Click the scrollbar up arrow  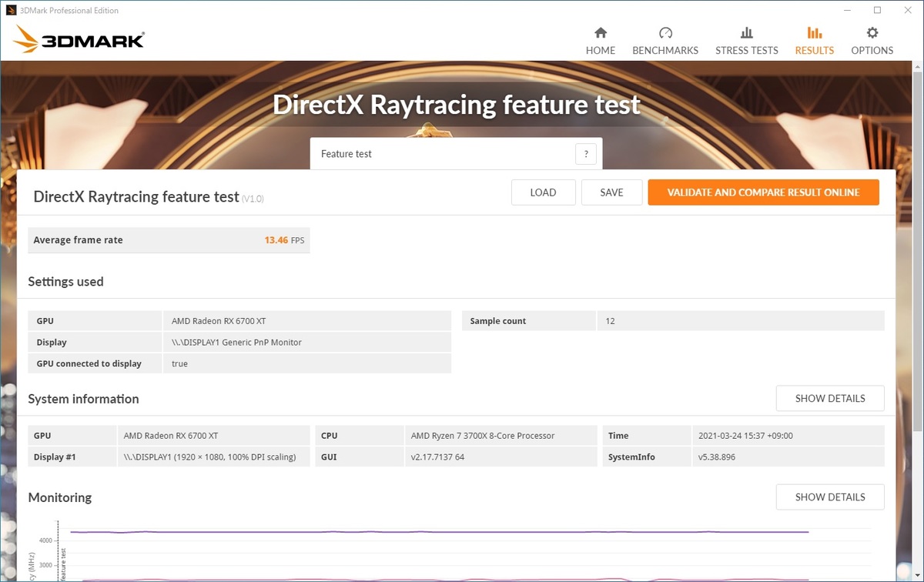point(917,68)
